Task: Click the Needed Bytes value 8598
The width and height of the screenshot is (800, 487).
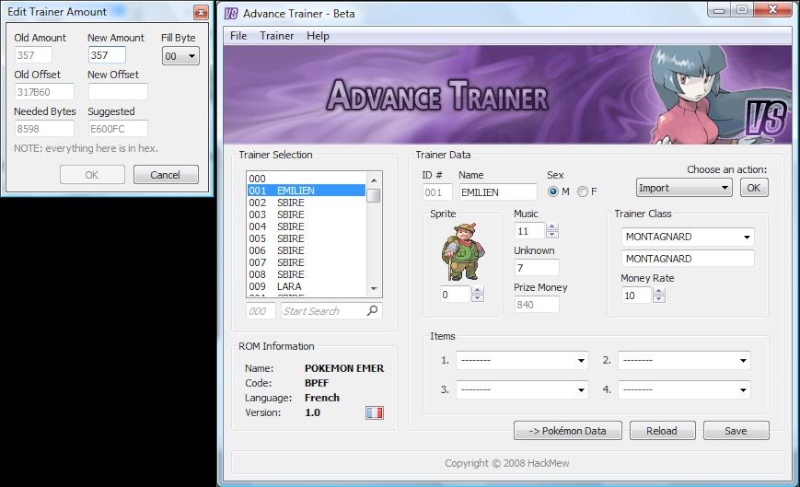Action: point(44,129)
